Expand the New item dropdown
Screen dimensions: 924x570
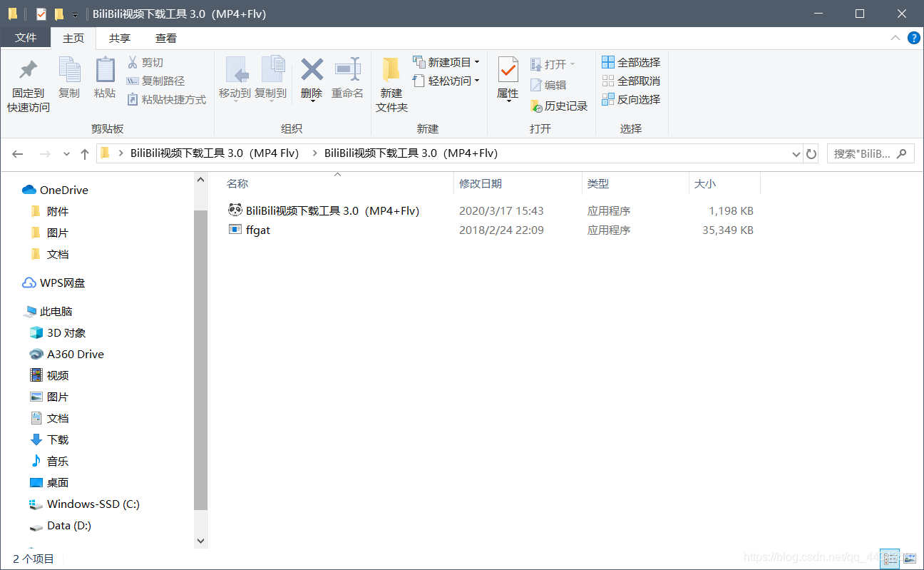coord(477,63)
